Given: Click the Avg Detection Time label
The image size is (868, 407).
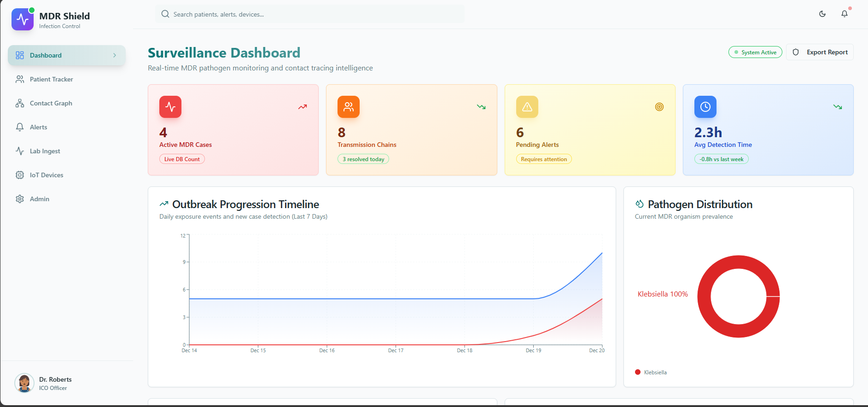Looking at the screenshot, I should click(x=723, y=145).
